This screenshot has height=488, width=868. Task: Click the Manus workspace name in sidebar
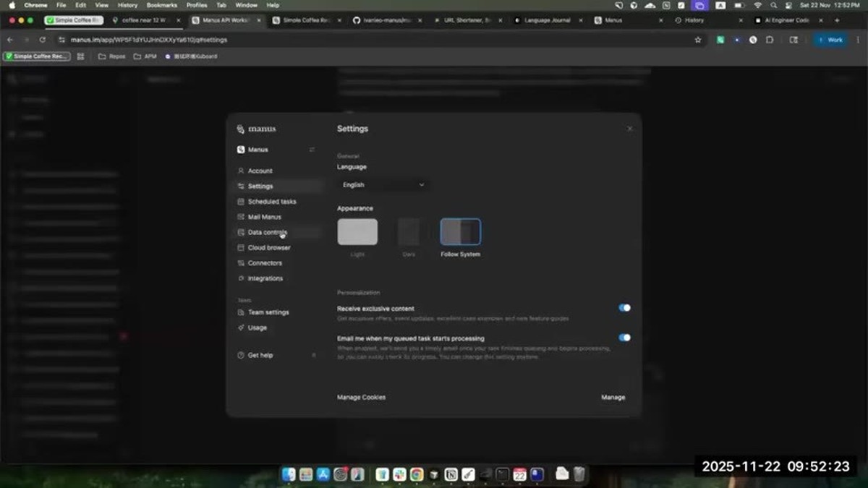click(258, 150)
